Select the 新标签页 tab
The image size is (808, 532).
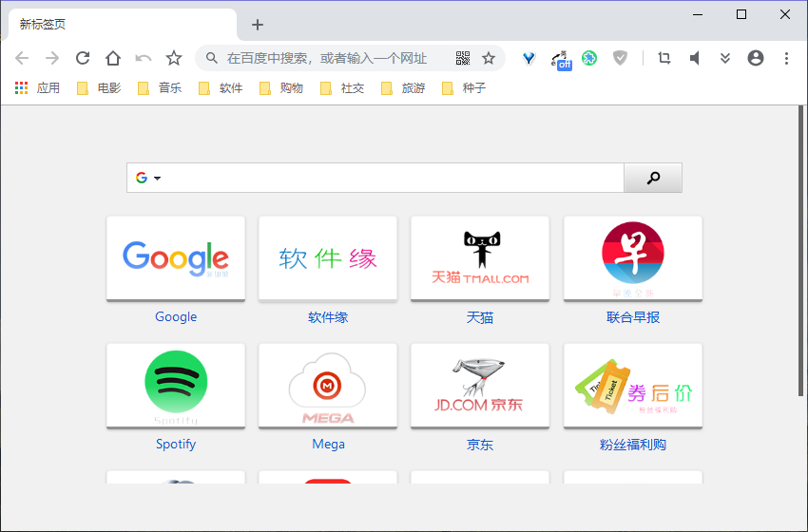pyautogui.click(x=123, y=24)
